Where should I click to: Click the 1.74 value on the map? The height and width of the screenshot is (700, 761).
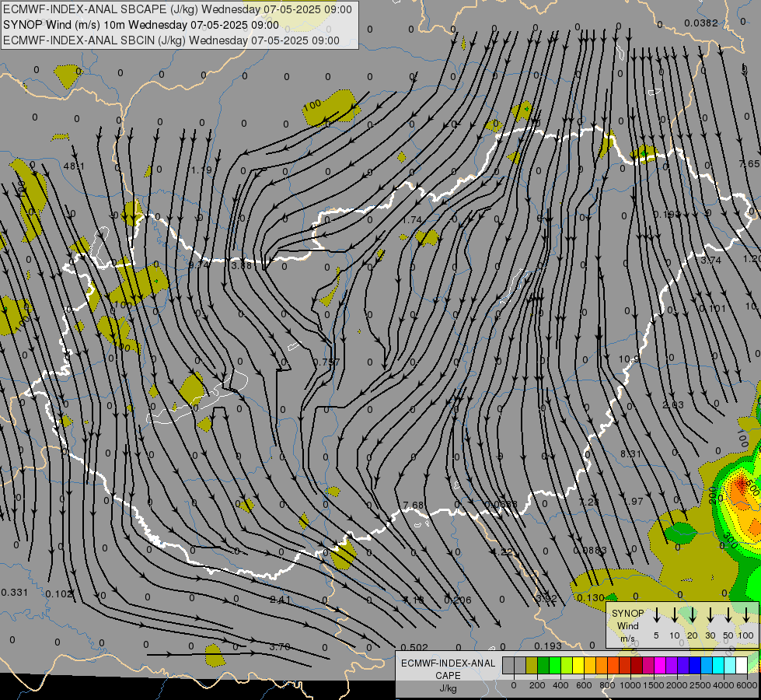coord(411,220)
